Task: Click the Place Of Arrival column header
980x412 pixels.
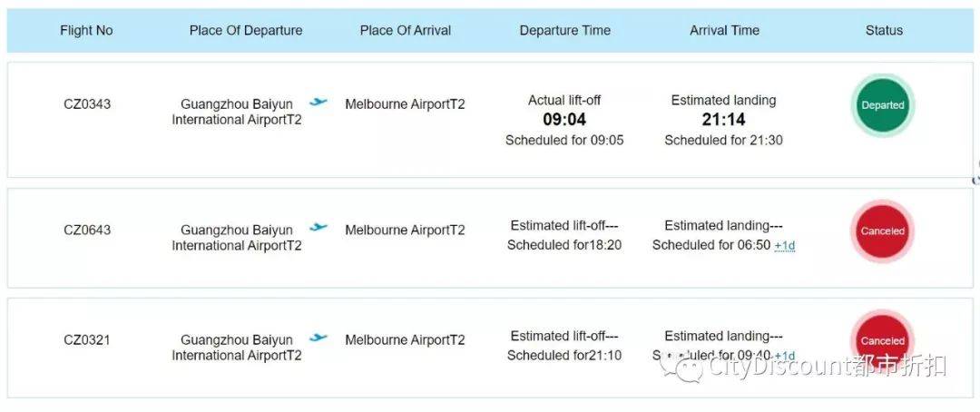Action: pyautogui.click(x=405, y=30)
